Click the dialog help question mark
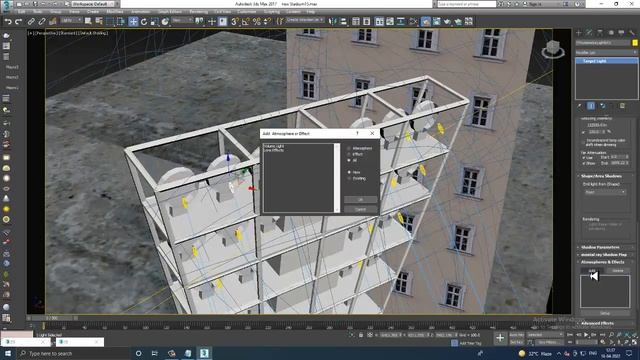 tap(357, 133)
